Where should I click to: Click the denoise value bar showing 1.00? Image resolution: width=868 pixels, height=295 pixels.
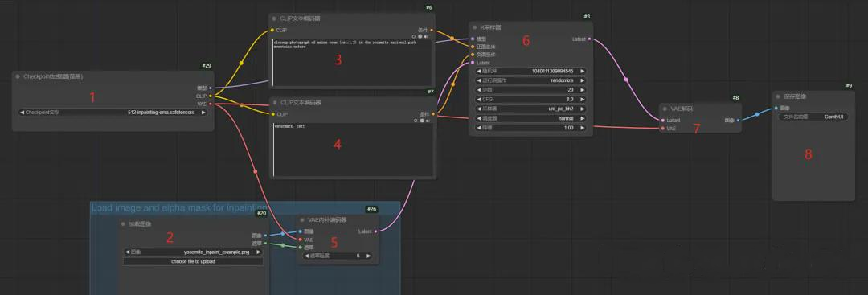[x=530, y=127]
